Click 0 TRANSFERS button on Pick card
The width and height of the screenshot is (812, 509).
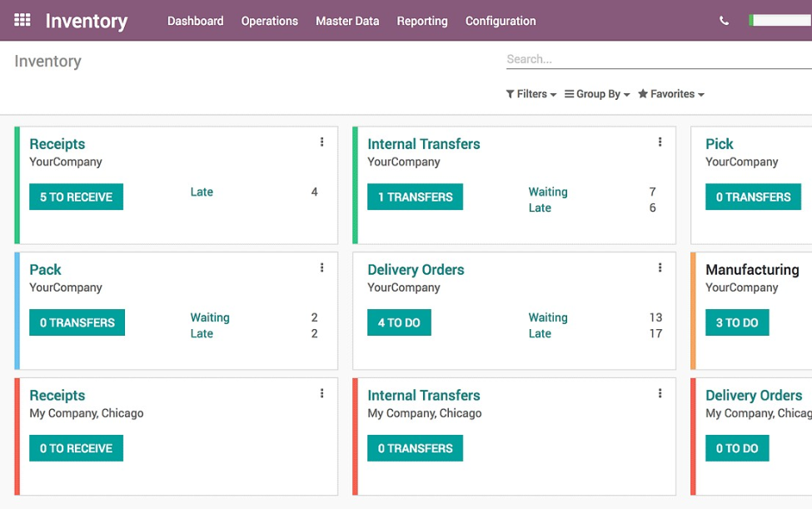click(x=753, y=197)
